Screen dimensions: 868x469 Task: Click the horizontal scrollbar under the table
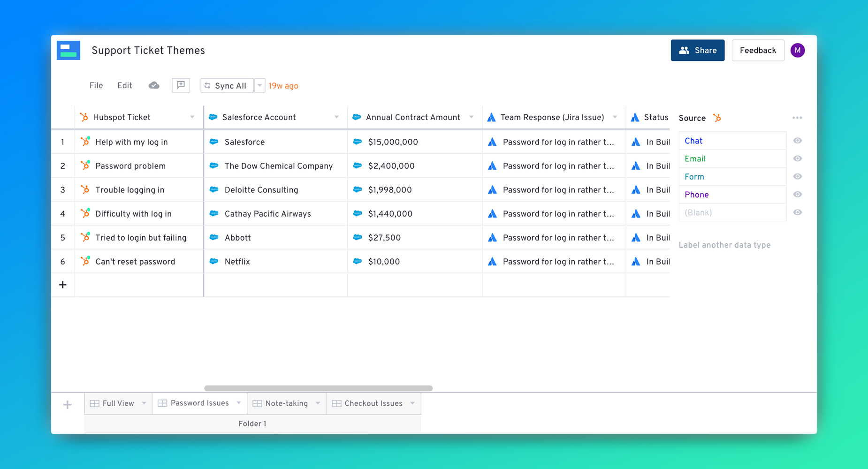point(318,388)
